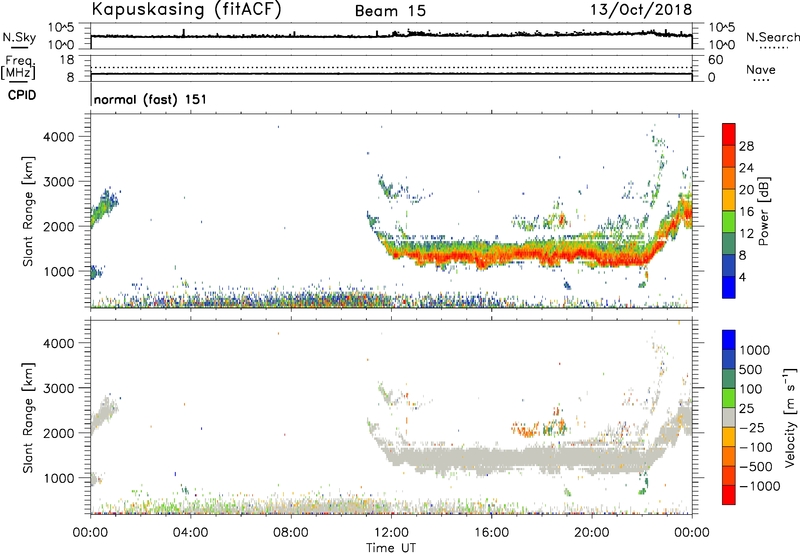Click red backscatter band near 16:00 in Power panel
The image size is (800, 554).
491,255
